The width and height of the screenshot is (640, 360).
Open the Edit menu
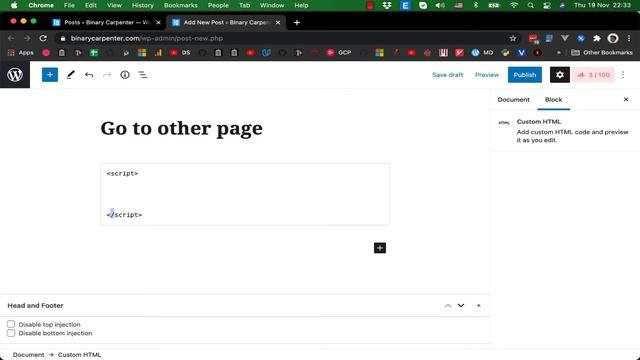tap(91, 5)
